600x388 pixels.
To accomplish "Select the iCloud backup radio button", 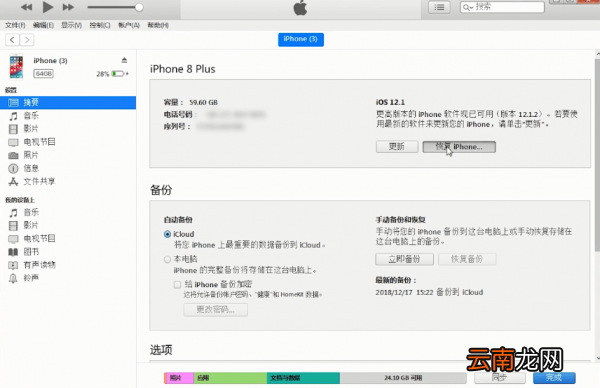I will coord(167,234).
